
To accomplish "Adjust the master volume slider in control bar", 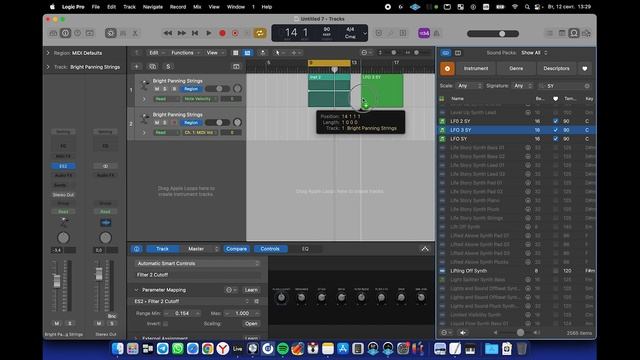I will [x=493, y=34].
